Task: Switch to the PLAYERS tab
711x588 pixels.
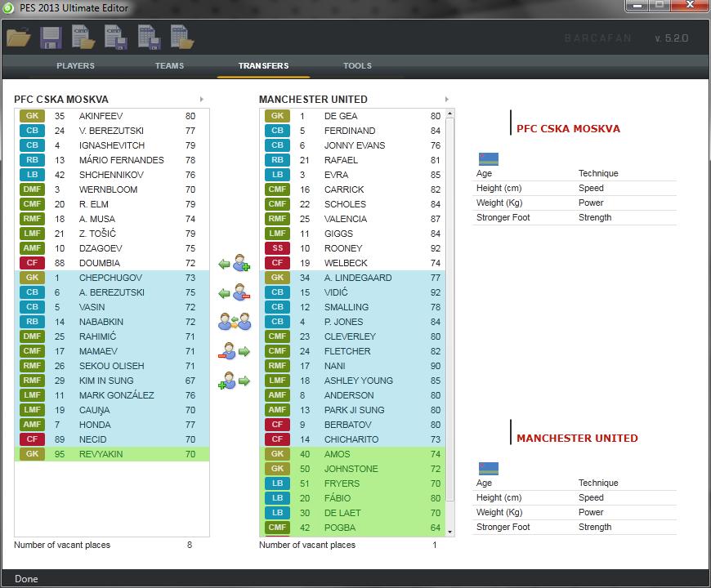Action: (x=75, y=65)
